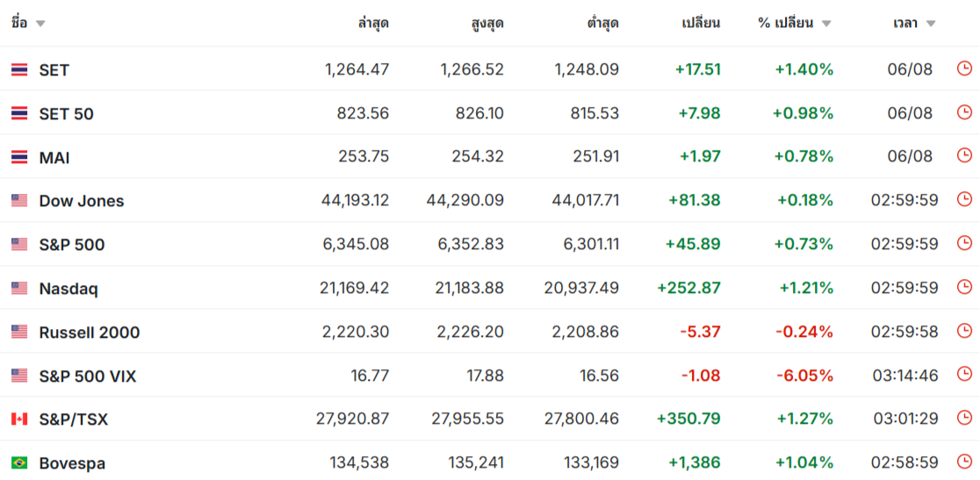Image resolution: width=980 pixels, height=480 pixels.
Task: Click the Canadian flag beside S&P/TSX
Action: 19,419
